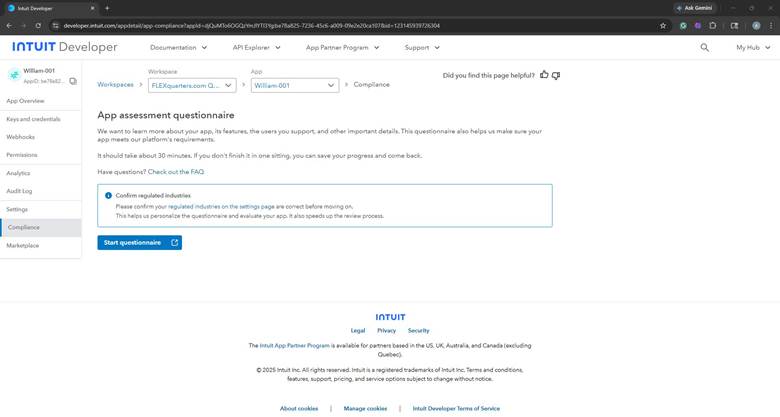Open the footer Privacy link
The height and width of the screenshot is (417, 780).
[387, 330]
